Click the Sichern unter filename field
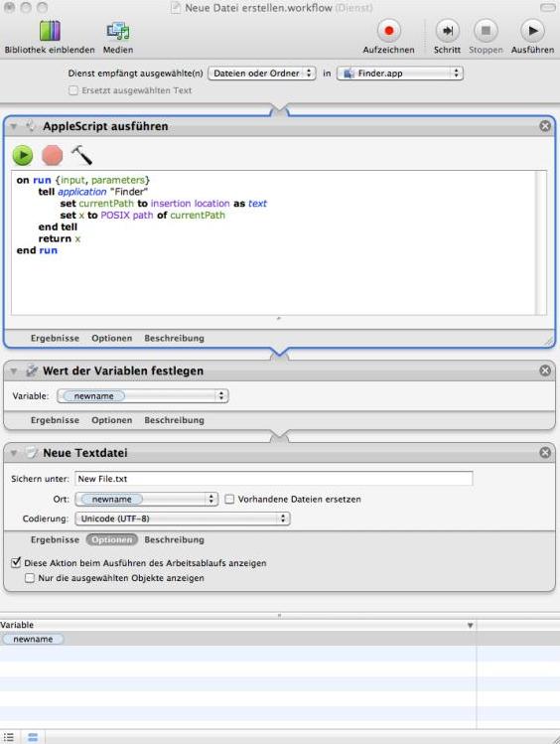The width and height of the screenshot is (560, 744). [x=274, y=479]
